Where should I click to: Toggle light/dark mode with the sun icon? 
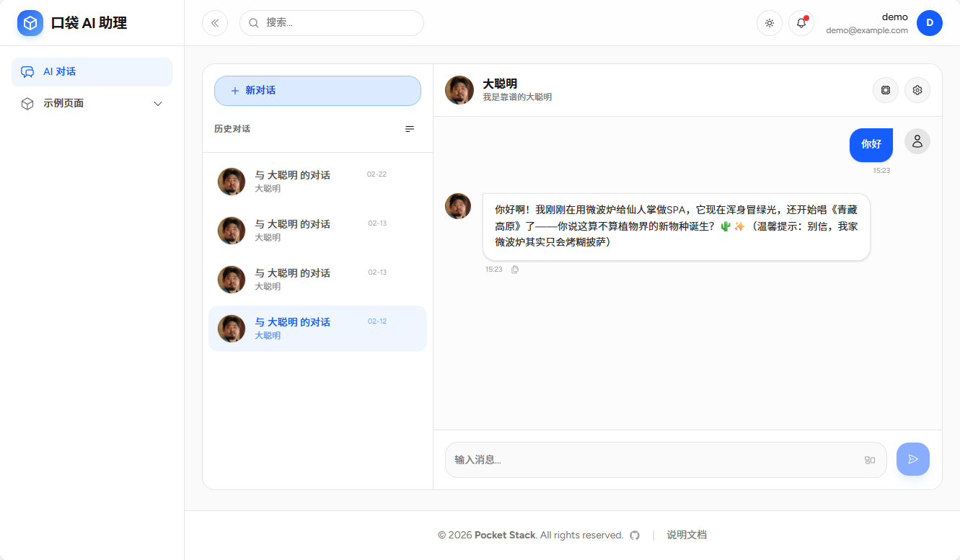[769, 23]
